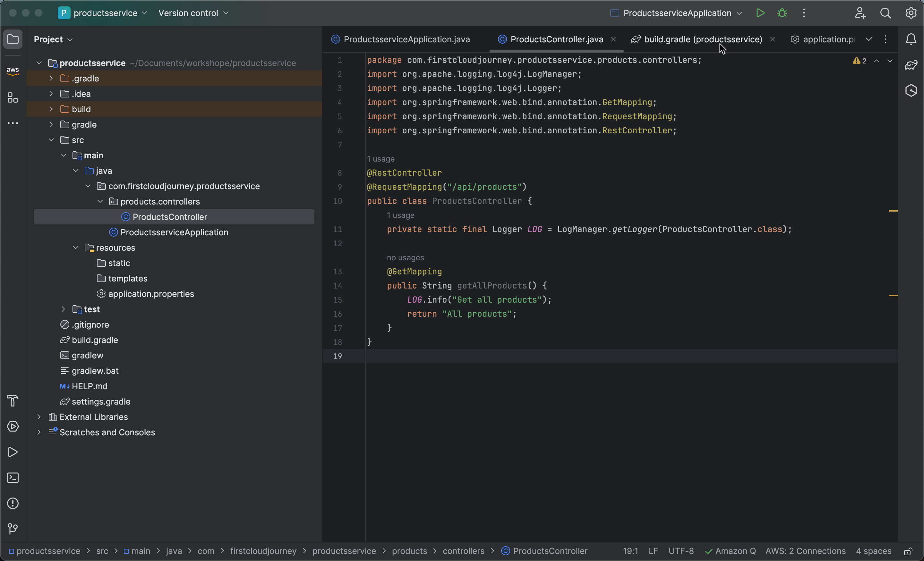This screenshot has width=924, height=561.
Task: Expand External Libraries node
Action: (x=38, y=417)
